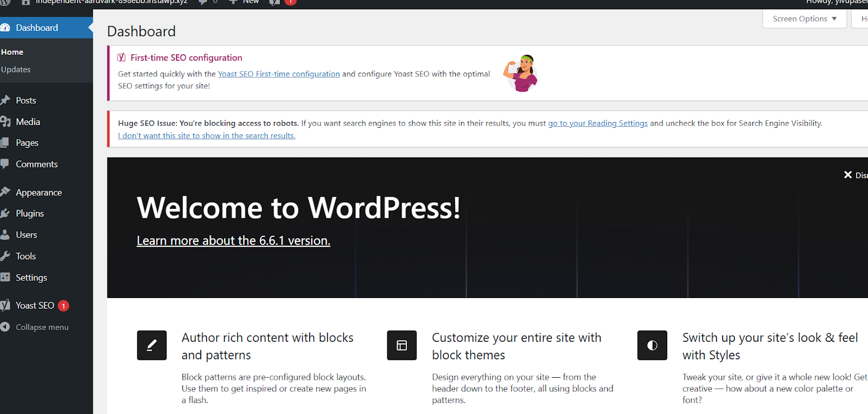Click the Appearance paintbrush icon
This screenshot has height=414, width=868.
coord(5,192)
